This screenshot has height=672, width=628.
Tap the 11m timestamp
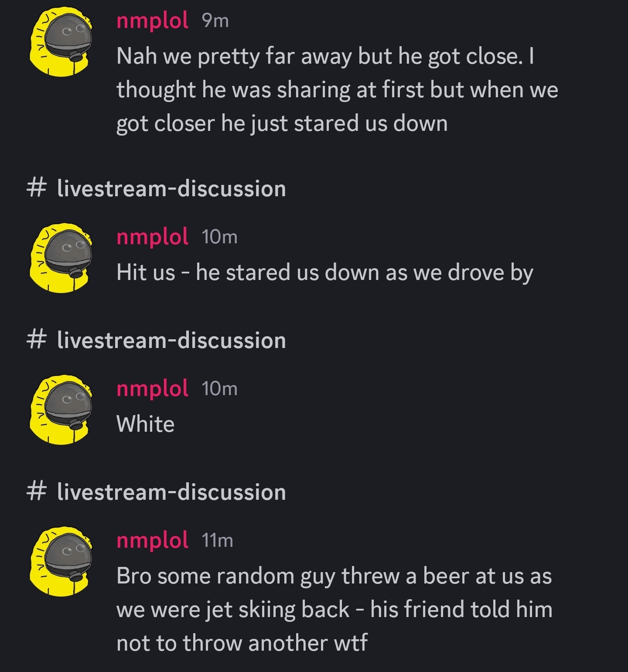(x=218, y=540)
